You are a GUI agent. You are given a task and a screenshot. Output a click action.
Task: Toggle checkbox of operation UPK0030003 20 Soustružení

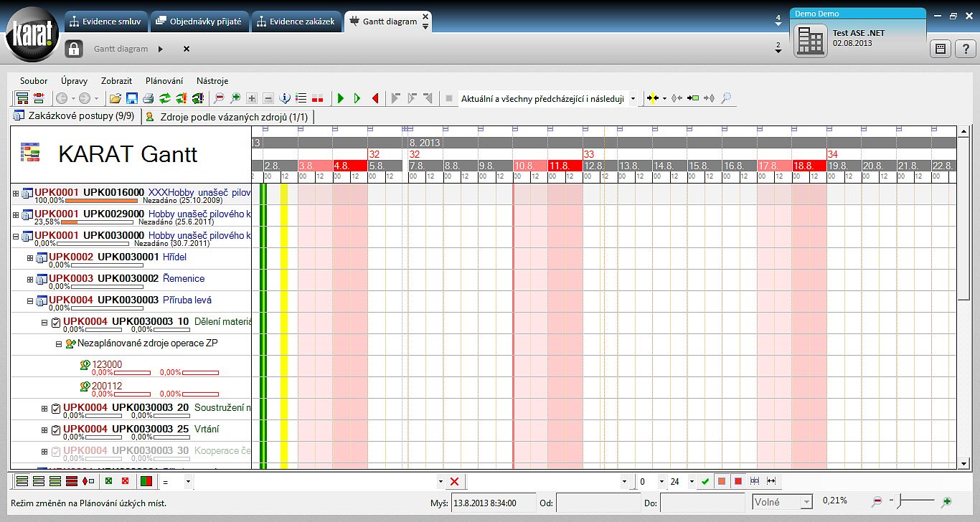point(56,409)
